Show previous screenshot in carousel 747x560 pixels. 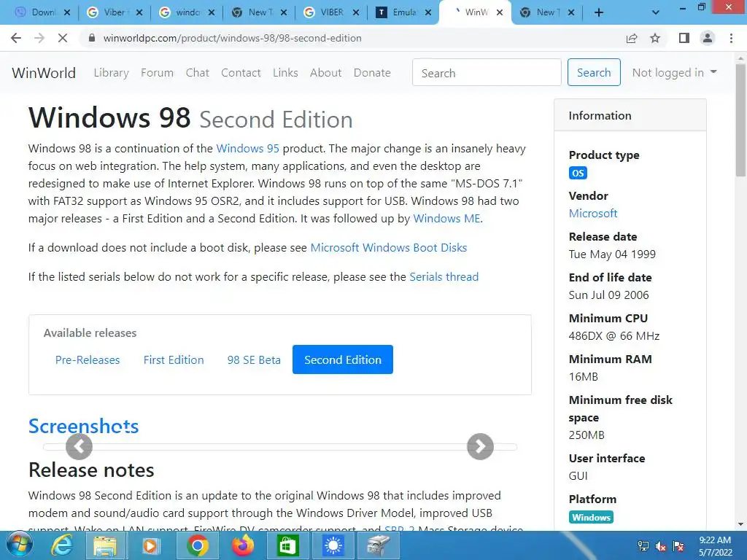79,447
